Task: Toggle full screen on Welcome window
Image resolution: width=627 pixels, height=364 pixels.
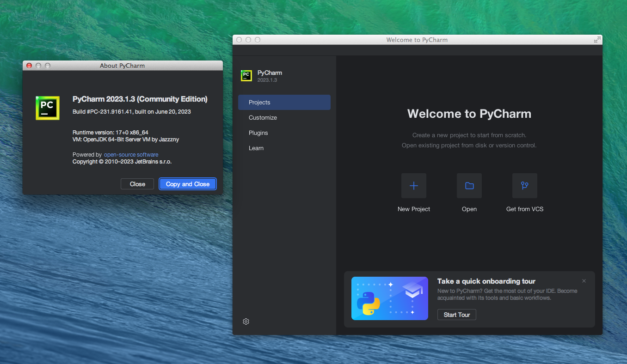Action: coord(597,40)
